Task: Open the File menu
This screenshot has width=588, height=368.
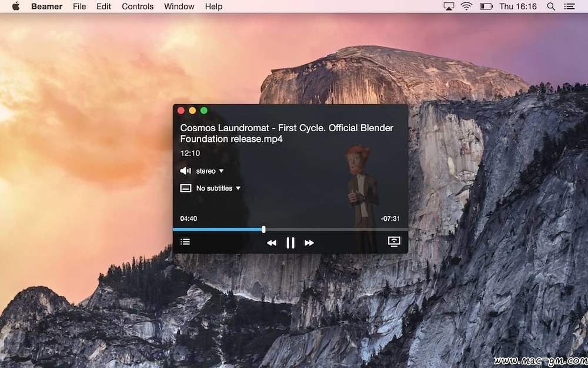Action: 79,6
